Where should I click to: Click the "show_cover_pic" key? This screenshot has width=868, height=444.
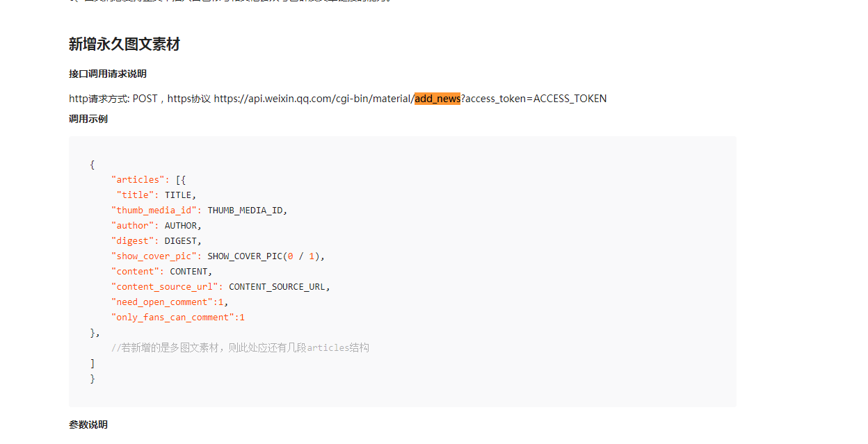(154, 256)
